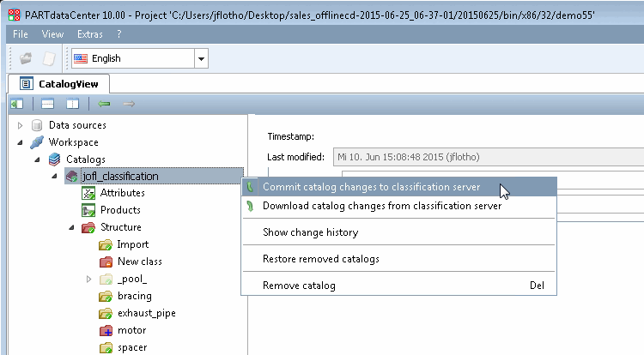Open the English language dropdown
The height and width of the screenshot is (355, 644).
(x=201, y=58)
